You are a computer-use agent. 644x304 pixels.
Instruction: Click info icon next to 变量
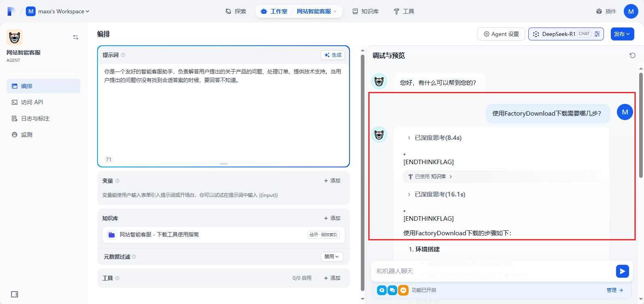click(x=117, y=181)
